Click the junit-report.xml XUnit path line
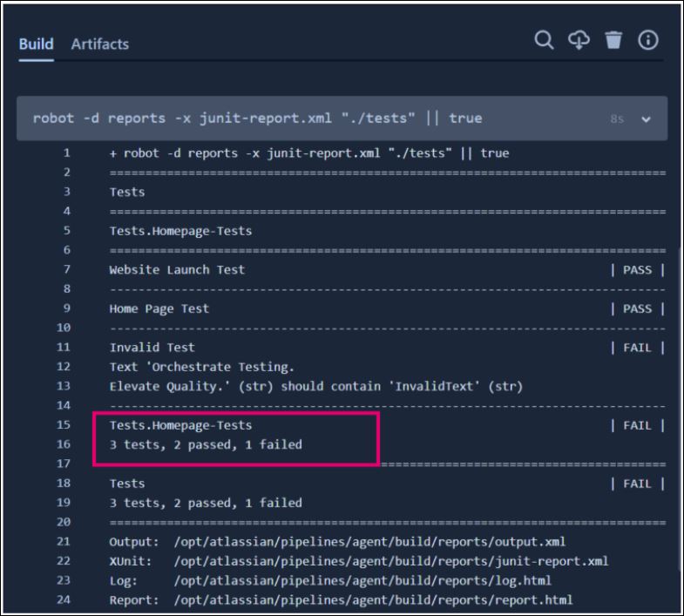Screen dimensions: 684x616 click(358, 560)
